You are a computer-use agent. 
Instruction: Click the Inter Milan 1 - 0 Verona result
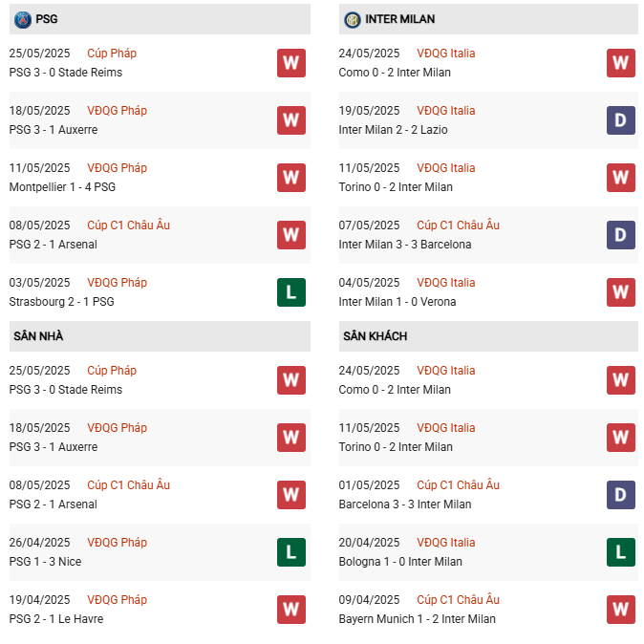point(397,302)
